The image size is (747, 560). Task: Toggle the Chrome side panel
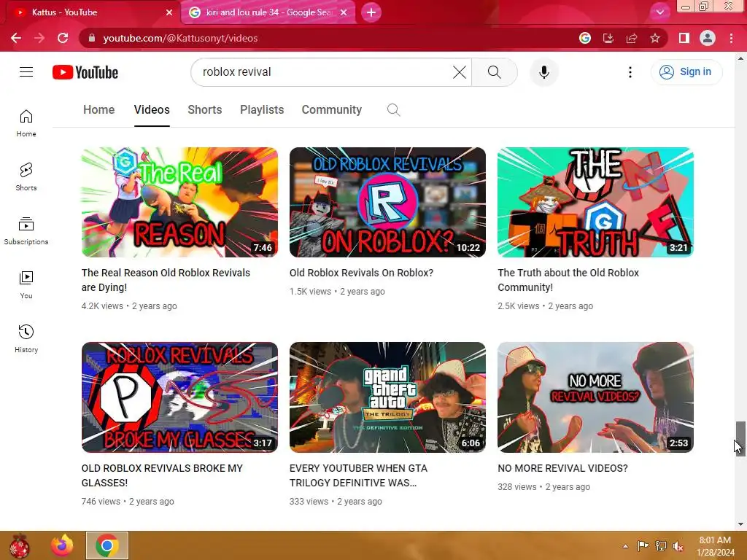point(684,38)
